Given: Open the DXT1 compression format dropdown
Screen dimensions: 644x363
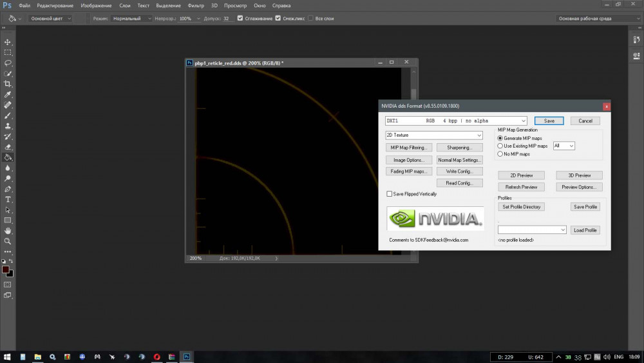Looking at the screenshot, I should coord(456,121).
